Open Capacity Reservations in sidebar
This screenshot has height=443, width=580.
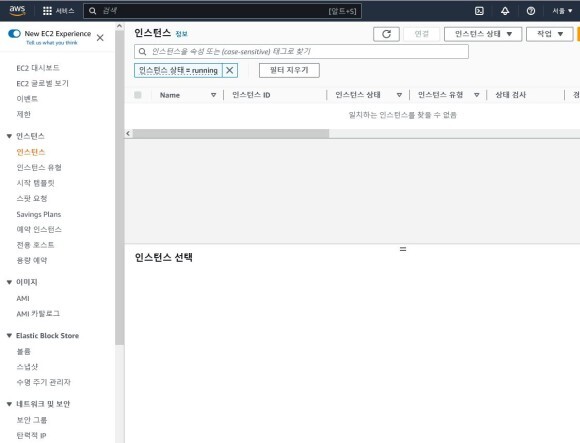pos(31,260)
